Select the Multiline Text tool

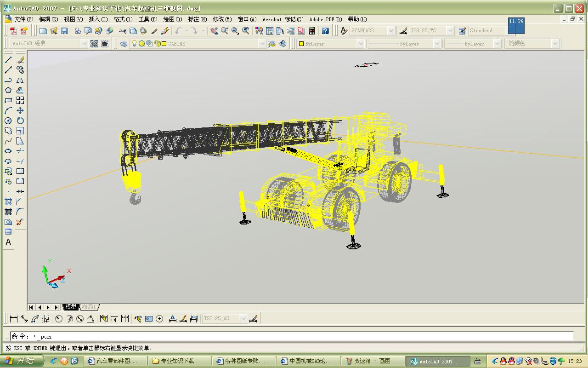pyautogui.click(x=8, y=242)
